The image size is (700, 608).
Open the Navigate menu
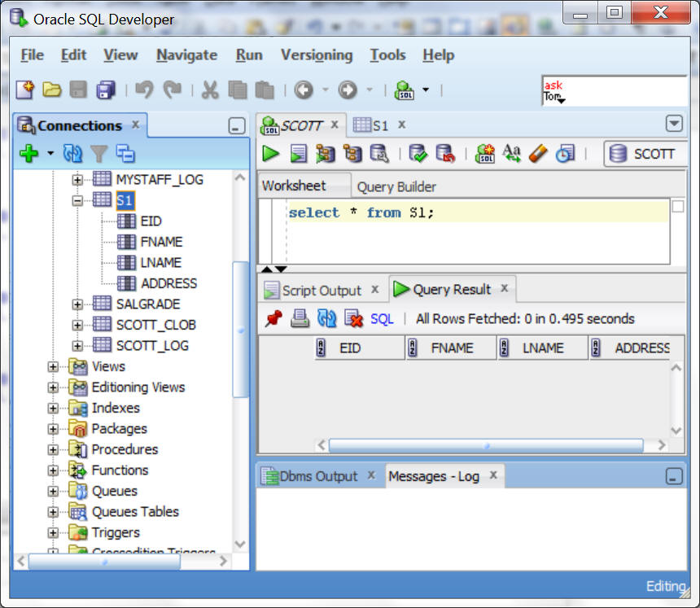[x=186, y=55]
